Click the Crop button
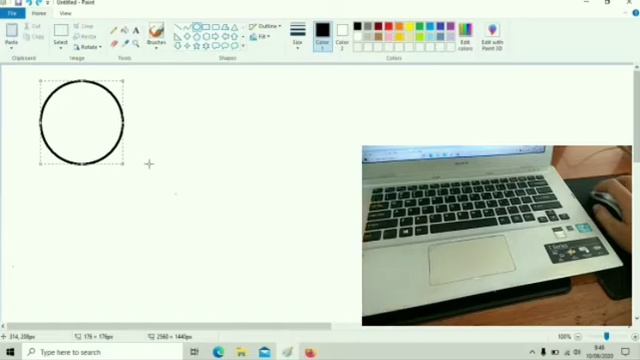 [84, 26]
